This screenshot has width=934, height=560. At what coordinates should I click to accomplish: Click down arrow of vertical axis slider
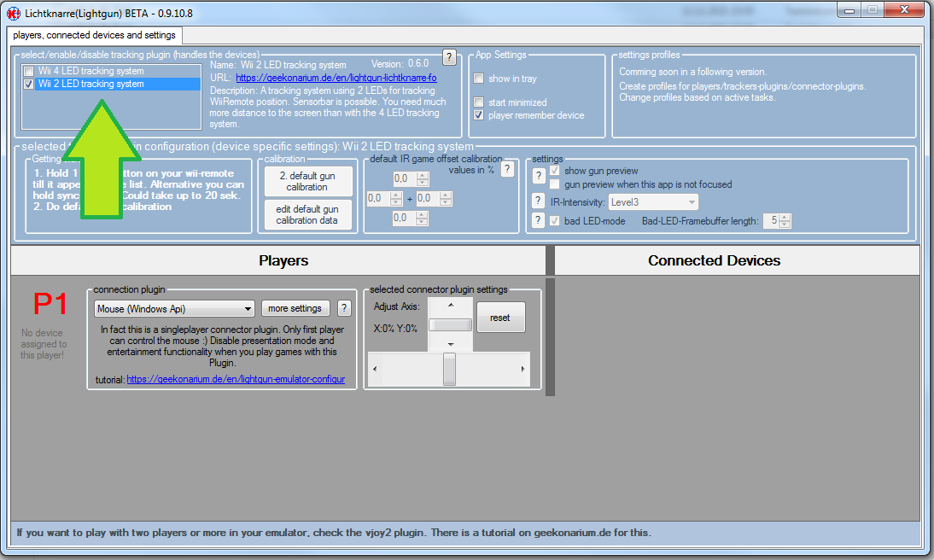450,344
